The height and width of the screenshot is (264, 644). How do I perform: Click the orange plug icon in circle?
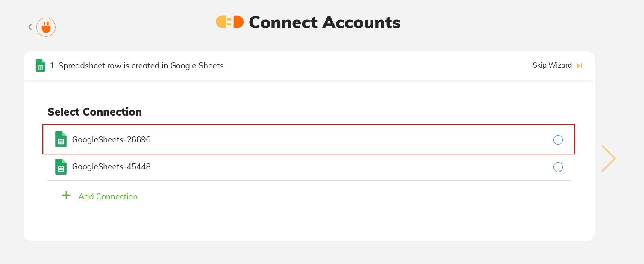pos(46,27)
